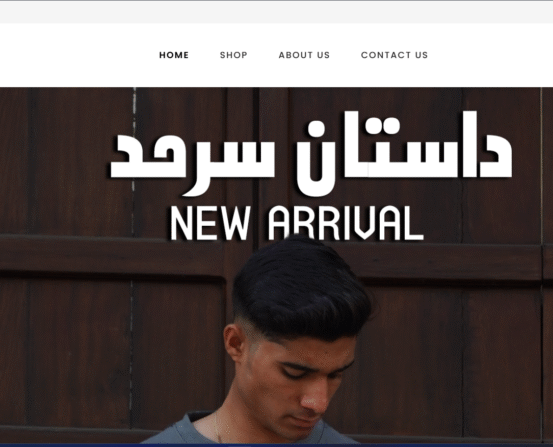553x447 pixels.
Task: Click the gold necklace on the model
Action: (x=218, y=427)
